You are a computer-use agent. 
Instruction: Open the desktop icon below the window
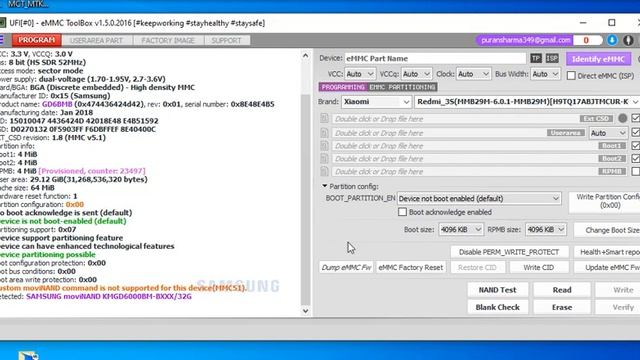[x=29, y=355]
